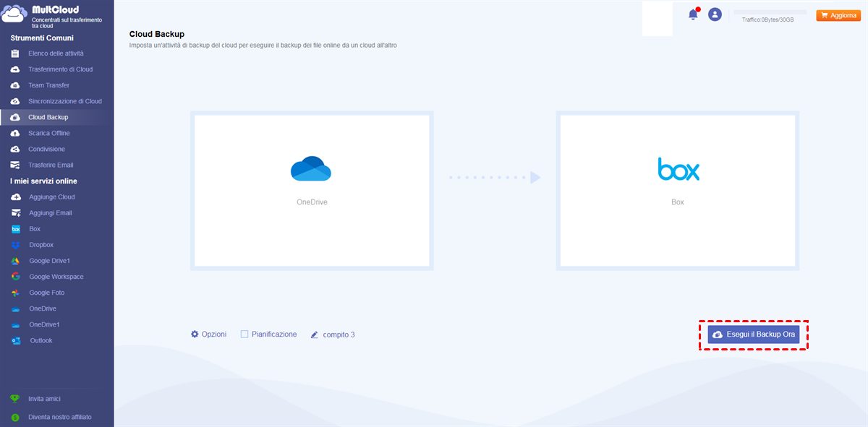Click the Dropbox service icon

tap(15, 245)
